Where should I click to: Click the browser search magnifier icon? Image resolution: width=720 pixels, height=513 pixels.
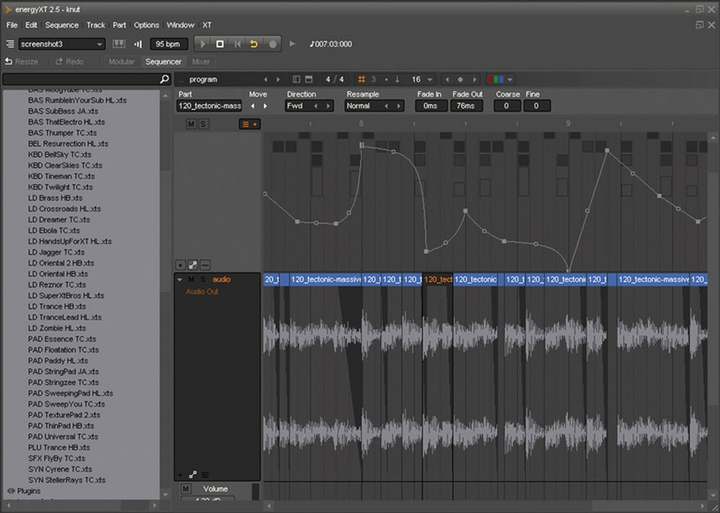pos(164,79)
